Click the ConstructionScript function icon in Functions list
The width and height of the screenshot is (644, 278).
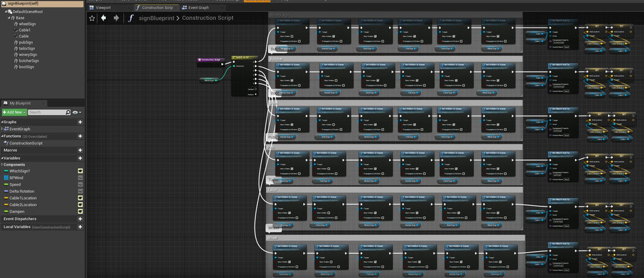[x=6, y=144]
